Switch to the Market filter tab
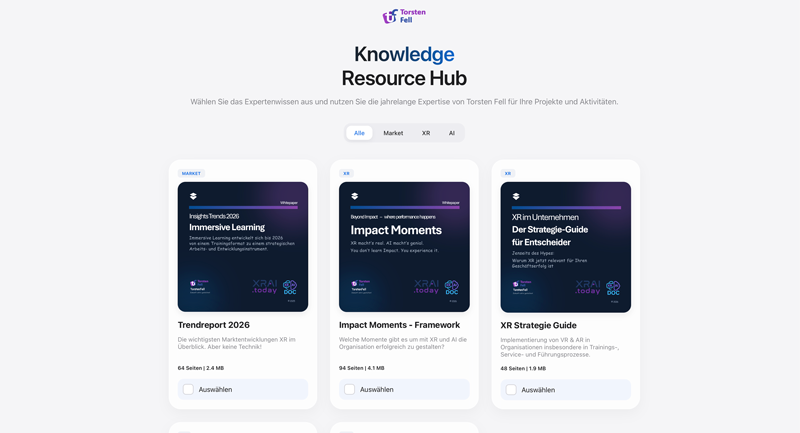Viewport: 800px width, 433px height. coord(393,133)
